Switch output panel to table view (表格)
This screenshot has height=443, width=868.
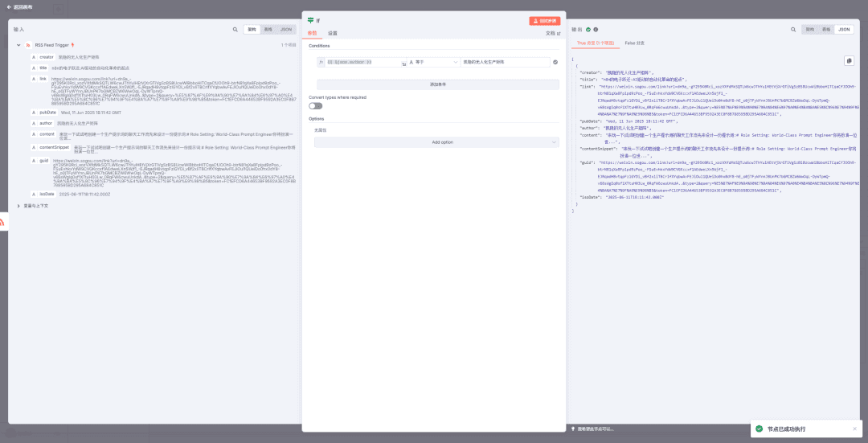click(x=826, y=30)
